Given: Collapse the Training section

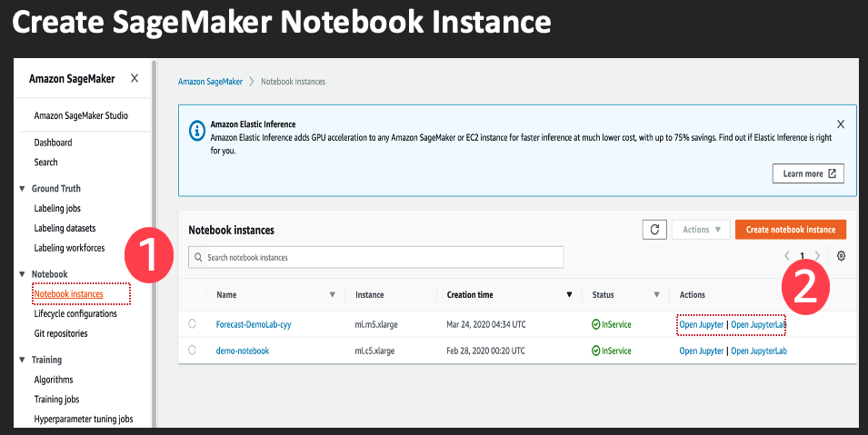Looking at the screenshot, I should click(x=22, y=360).
